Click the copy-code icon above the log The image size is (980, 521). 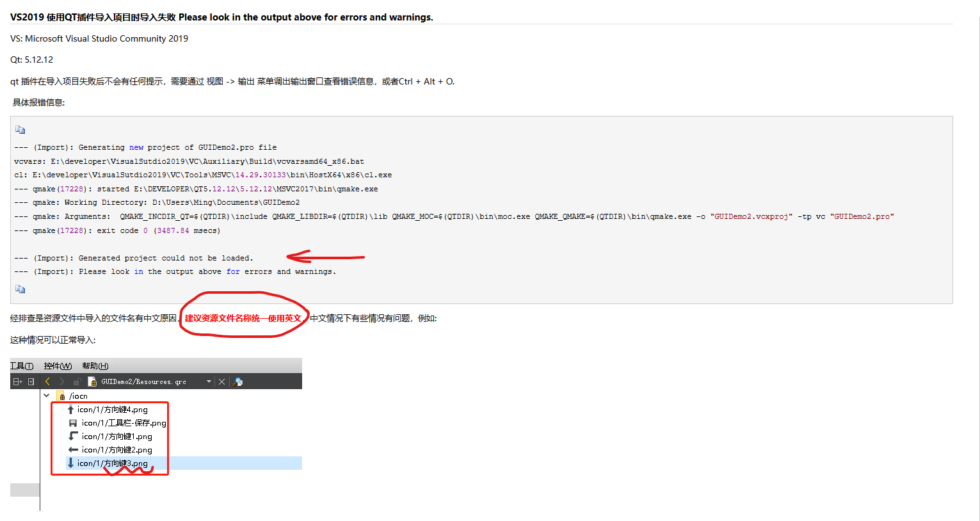point(20,129)
